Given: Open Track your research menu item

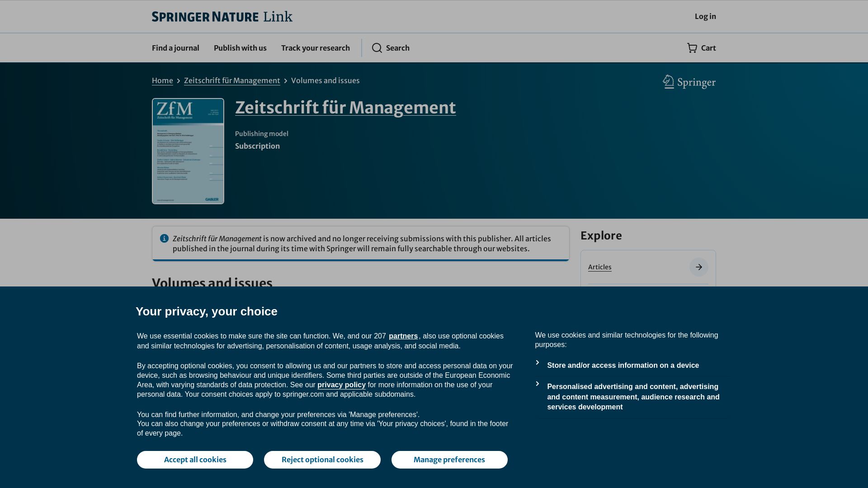Looking at the screenshot, I should click(x=316, y=48).
